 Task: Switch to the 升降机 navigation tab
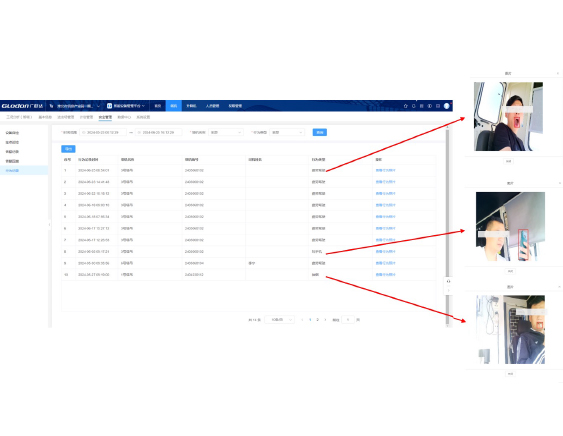point(191,106)
